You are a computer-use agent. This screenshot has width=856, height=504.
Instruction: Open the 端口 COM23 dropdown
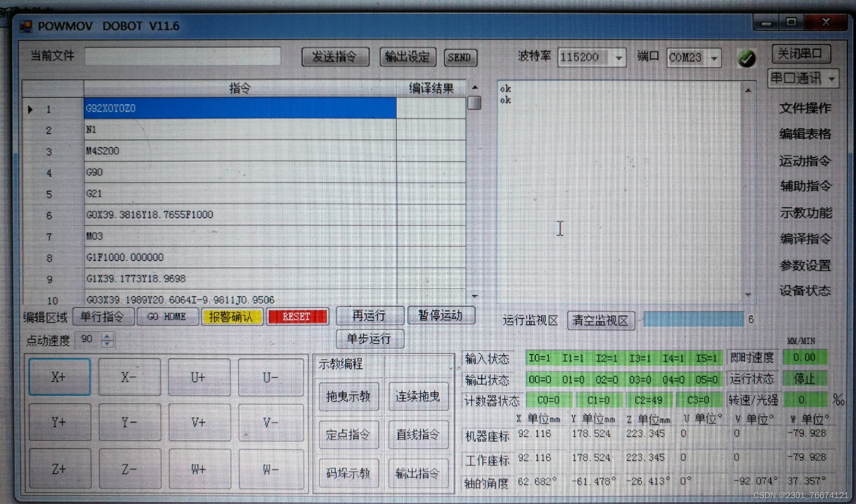pyautogui.click(x=694, y=57)
